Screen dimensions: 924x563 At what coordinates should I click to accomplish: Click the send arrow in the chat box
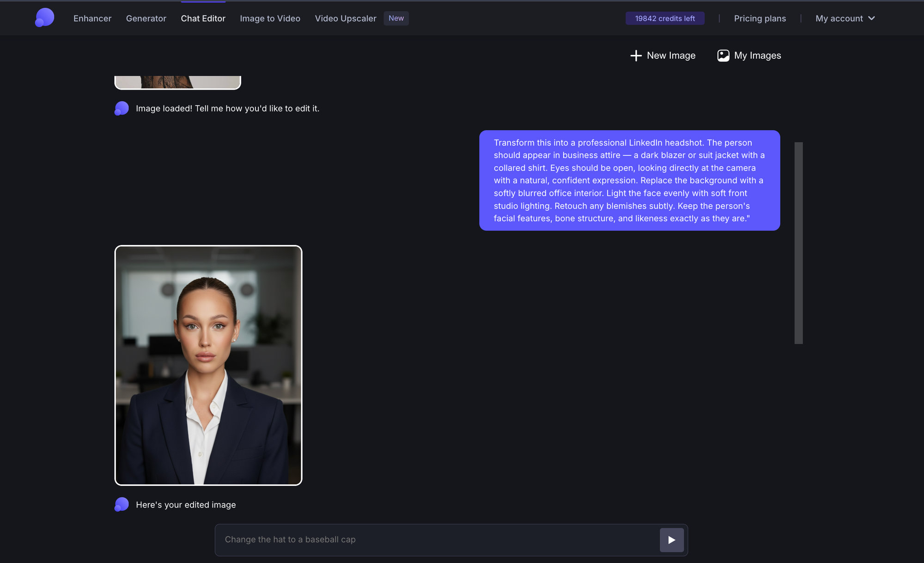click(671, 539)
